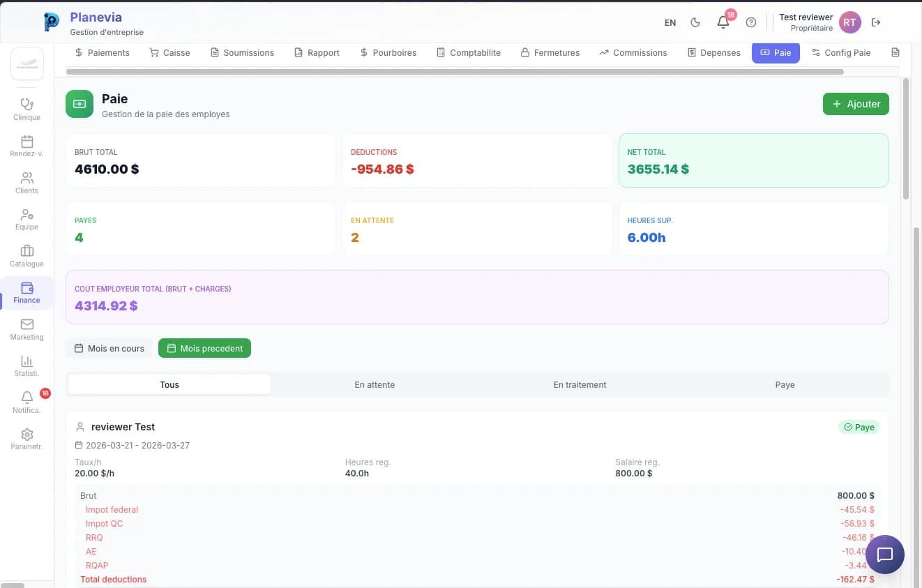Open the Soumissions tab
The image size is (922, 588).
tap(242, 52)
